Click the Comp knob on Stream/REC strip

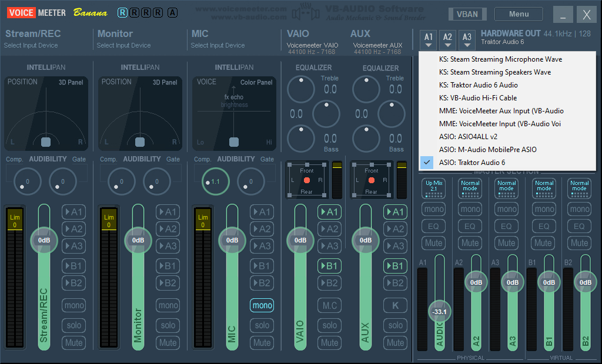click(27, 181)
